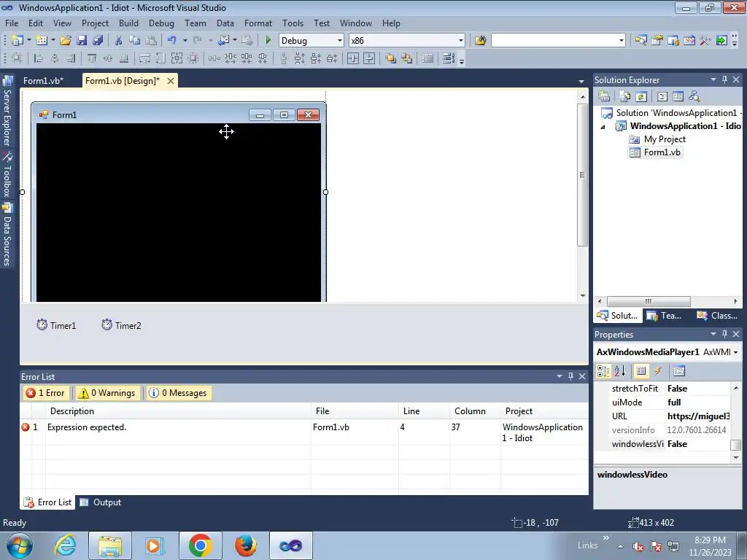
Task: Switch to the Output tab
Action: point(101,502)
